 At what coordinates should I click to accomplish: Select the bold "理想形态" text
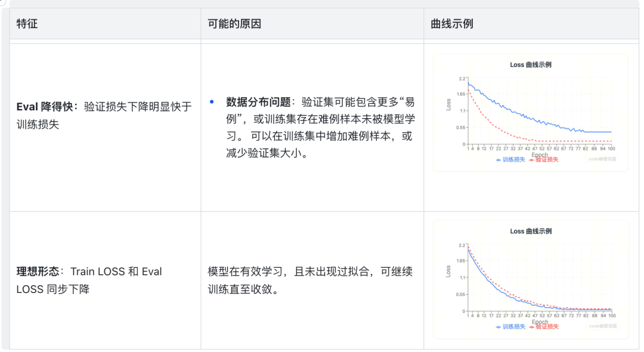38,271
